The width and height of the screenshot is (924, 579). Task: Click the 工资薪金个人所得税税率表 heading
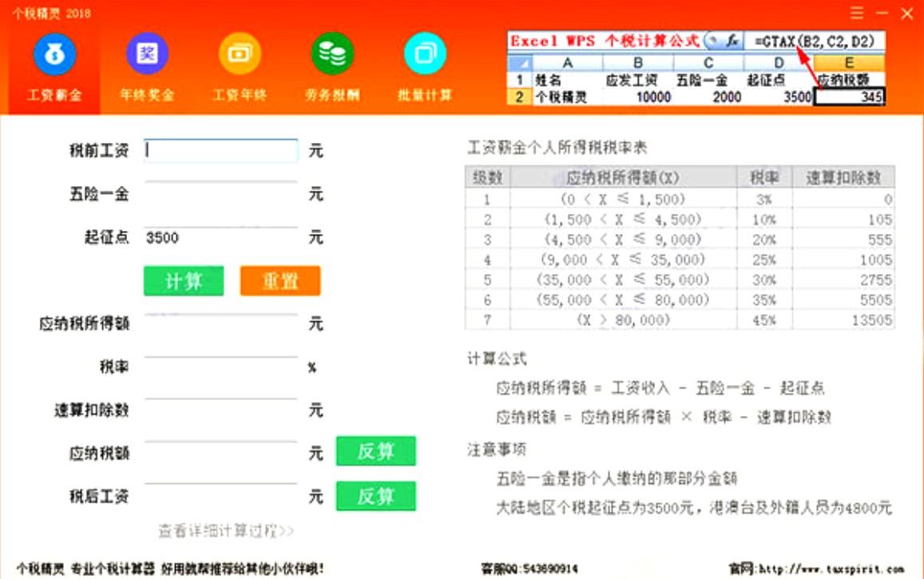(557, 147)
